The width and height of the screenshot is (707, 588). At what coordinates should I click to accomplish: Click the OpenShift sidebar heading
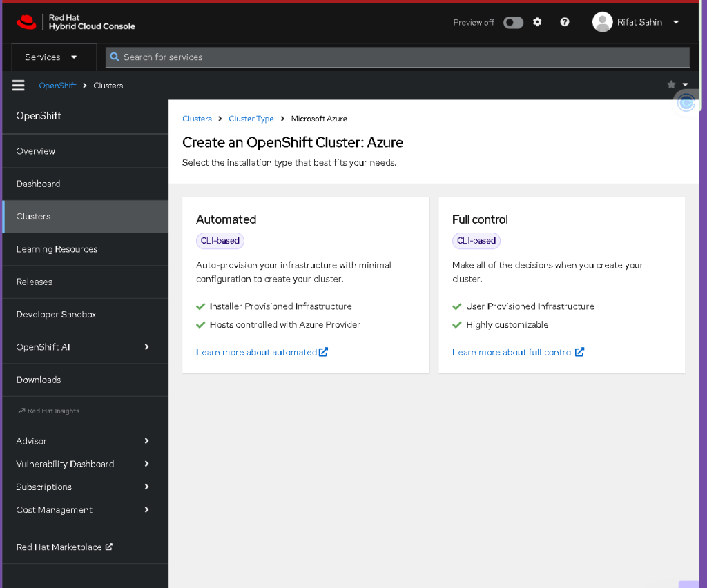pos(39,116)
